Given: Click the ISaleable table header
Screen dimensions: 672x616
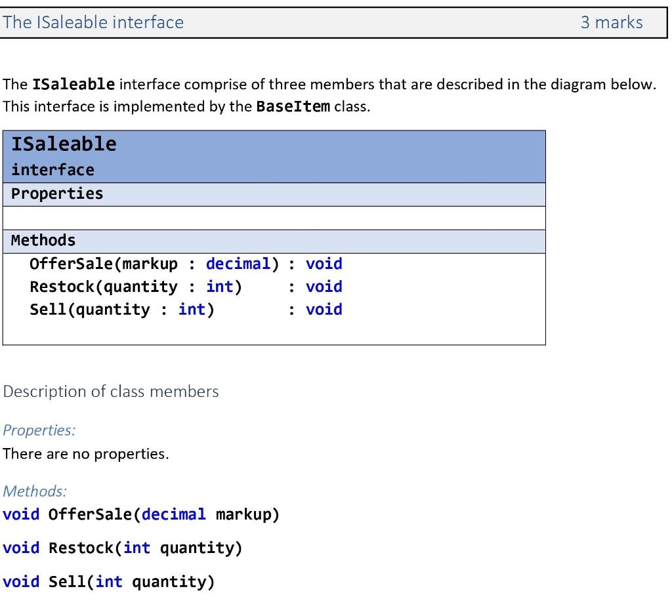Looking at the screenshot, I should coord(62,144).
